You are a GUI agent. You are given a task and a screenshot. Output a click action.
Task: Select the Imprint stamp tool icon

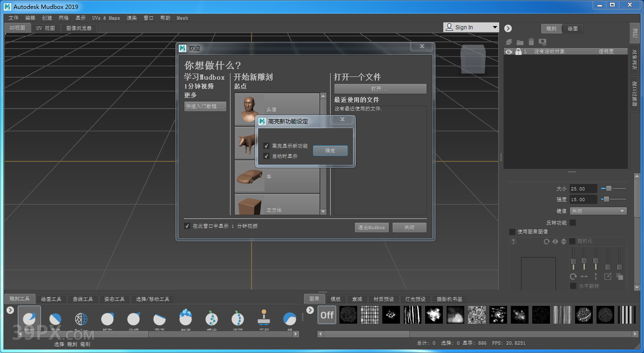click(x=264, y=318)
